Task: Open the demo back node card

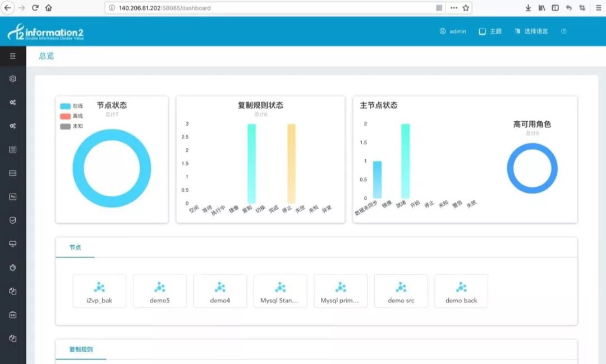Action: 461,291
